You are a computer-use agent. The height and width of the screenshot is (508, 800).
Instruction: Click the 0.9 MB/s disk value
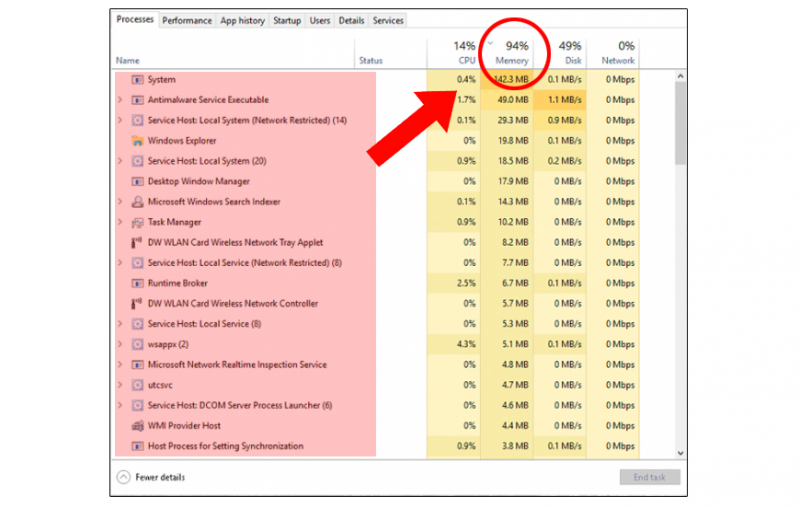[564, 120]
